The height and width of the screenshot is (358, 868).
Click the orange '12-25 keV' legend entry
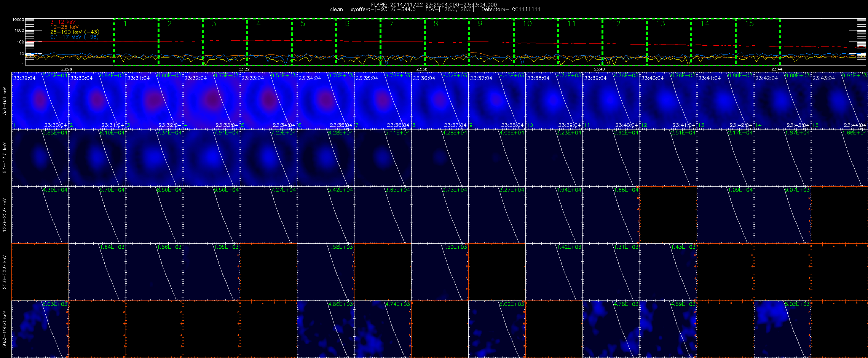coord(64,27)
